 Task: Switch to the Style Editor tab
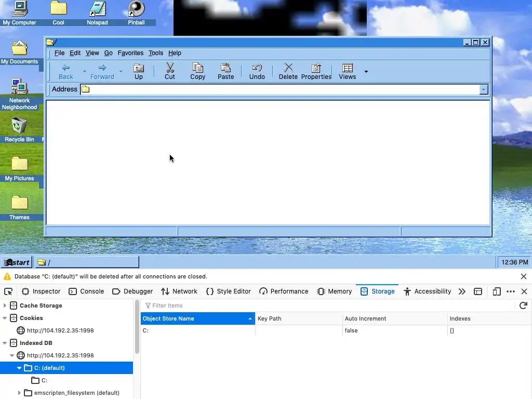tap(229, 291)
